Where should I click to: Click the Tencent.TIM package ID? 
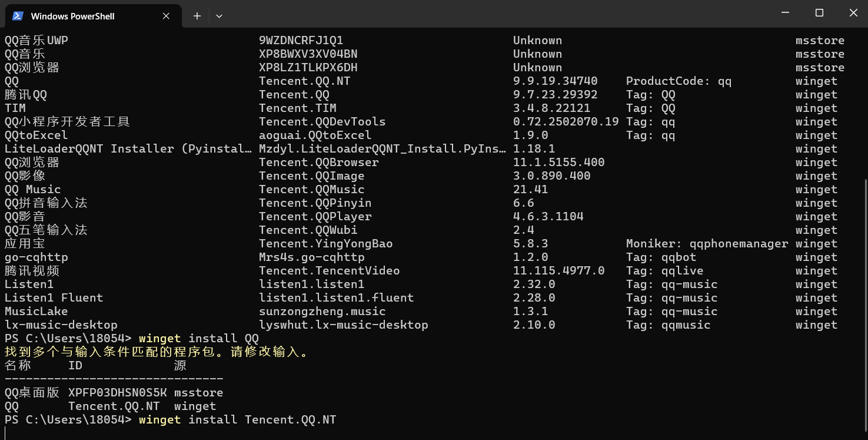pyautogui.click(x=297, y=108)
